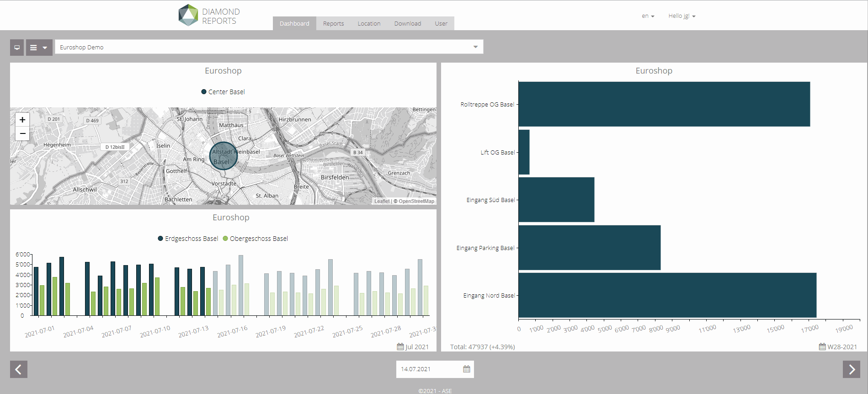
Task: Click the Diamond Reports logo
Action: tap(209, 16)
